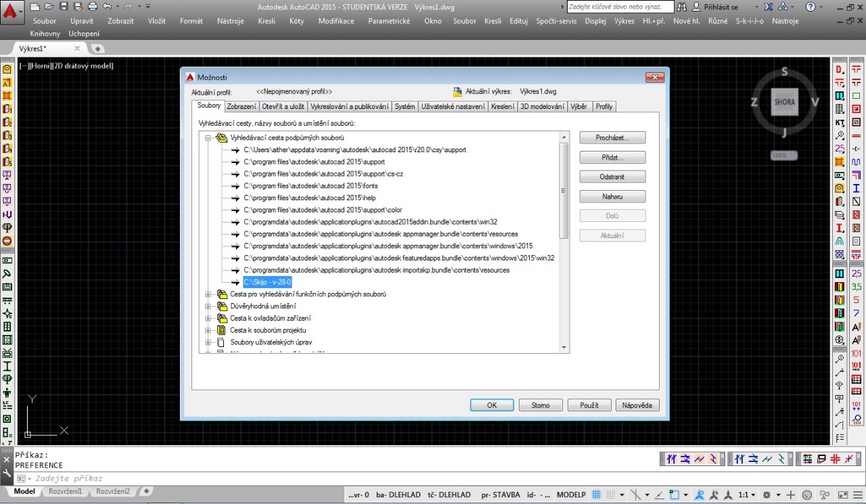Collapse Vyhledávací cesta podpůrných souborů tree node
866x504 pixels.
(208, 137)
